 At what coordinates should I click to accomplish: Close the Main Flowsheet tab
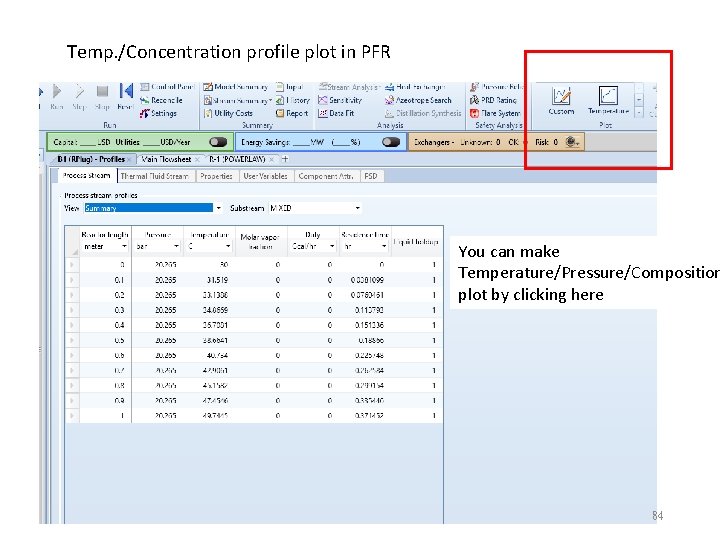coord(197,159)
